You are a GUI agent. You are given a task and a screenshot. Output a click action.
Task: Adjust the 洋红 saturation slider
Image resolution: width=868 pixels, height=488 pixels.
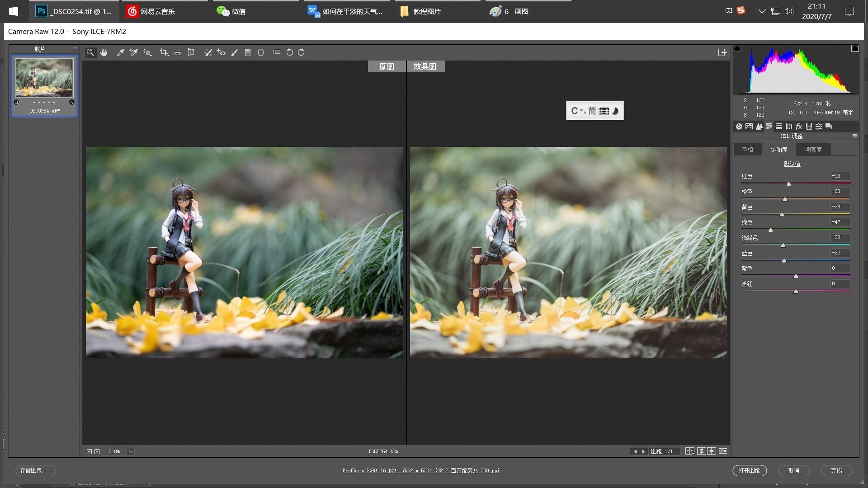pyautogui.click(x=796, y=291)
